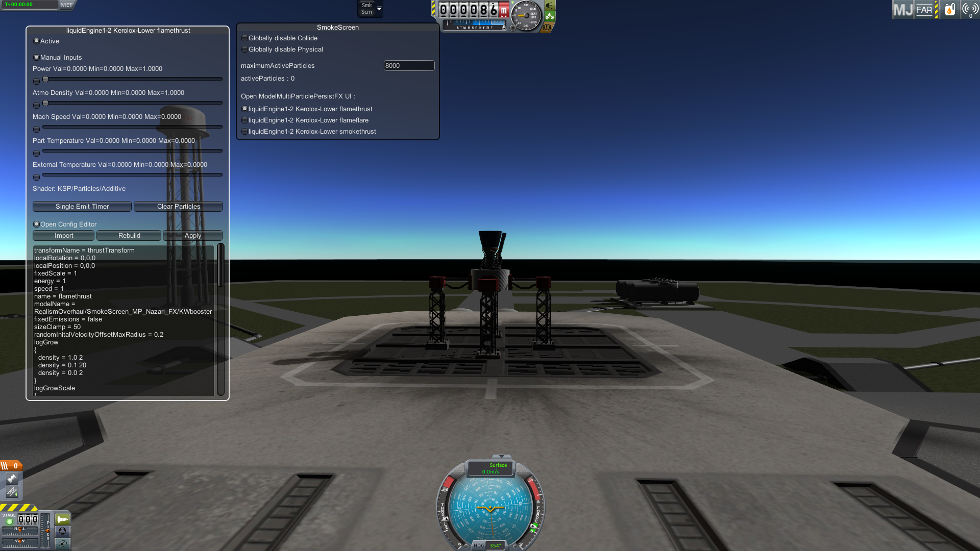Toggle Manual Inputs checkbox on
Viewport: 980px width, 551px height.
pyautogui.click(x=37, y=57)
